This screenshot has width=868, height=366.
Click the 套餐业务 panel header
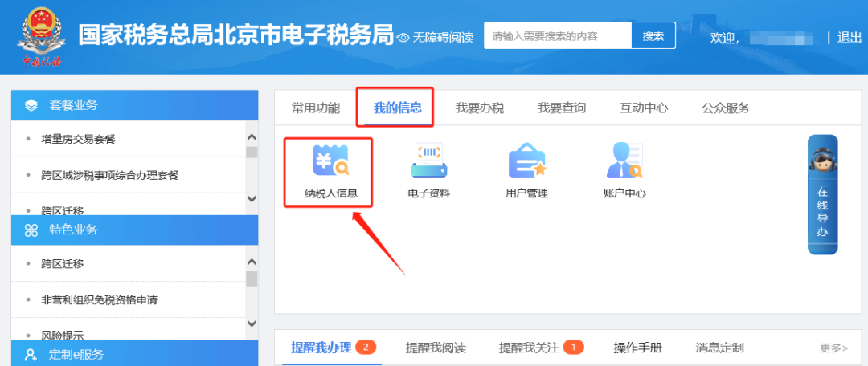(x=134, y=105)
